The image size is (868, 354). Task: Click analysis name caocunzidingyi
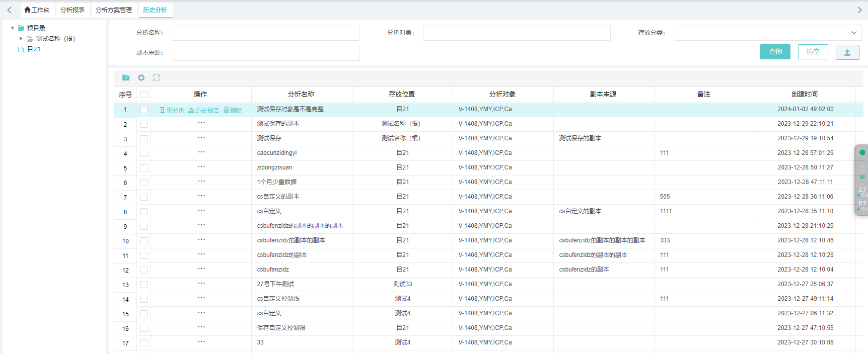pyautogui.click(x=277, y=153)
